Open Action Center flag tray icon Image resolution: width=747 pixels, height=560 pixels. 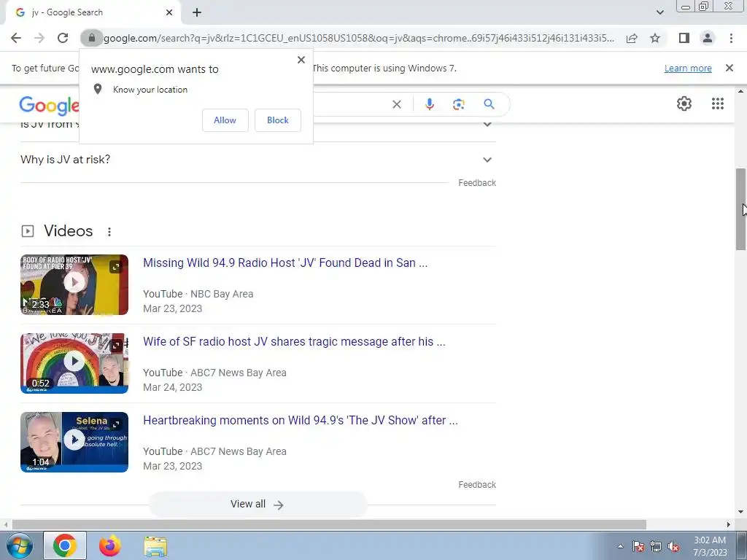(638, 547)
